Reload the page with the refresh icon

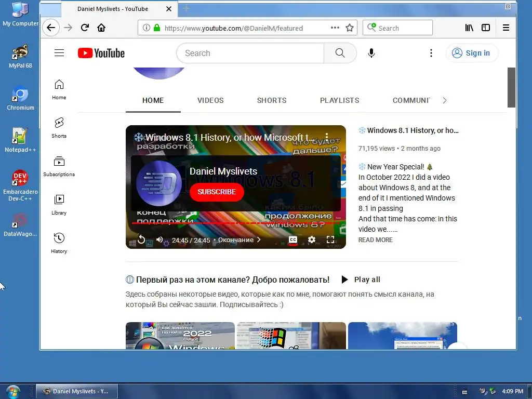pyautogui.click(x=85, y=28)
